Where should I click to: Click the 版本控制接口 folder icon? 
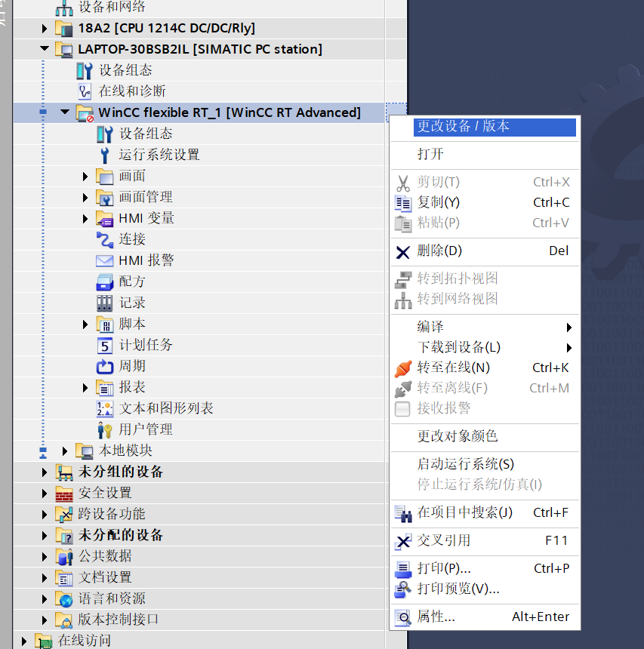coord(64,620)
